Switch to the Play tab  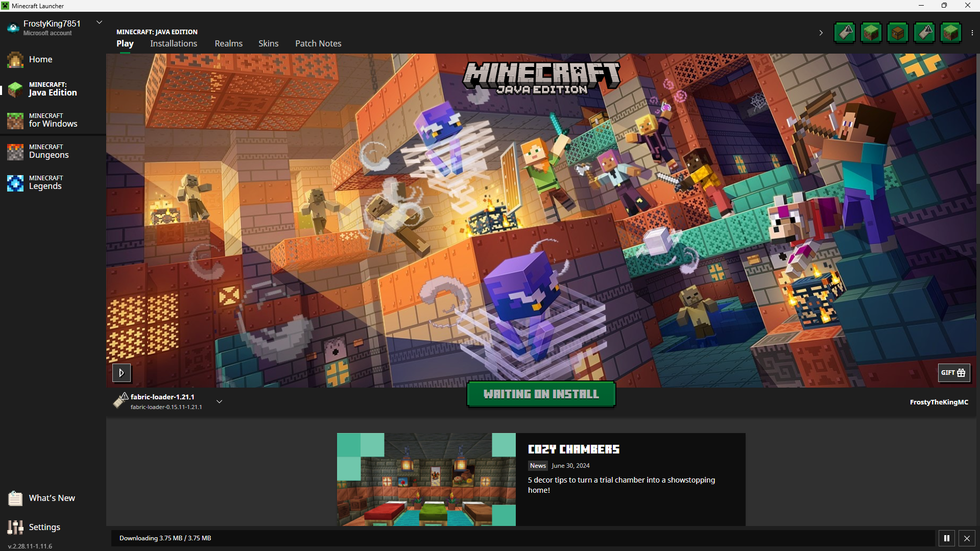pos(125,43)
